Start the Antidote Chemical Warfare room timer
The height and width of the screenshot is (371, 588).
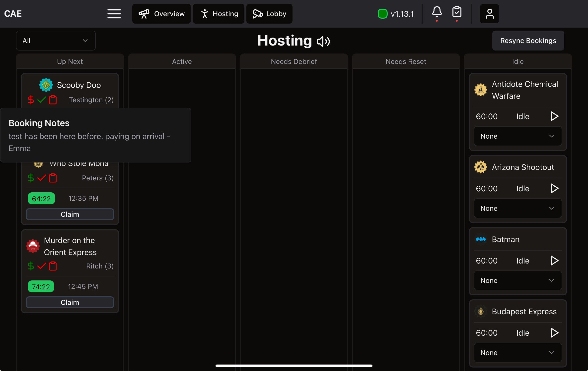pyautogui.click(x=554, y=116)
